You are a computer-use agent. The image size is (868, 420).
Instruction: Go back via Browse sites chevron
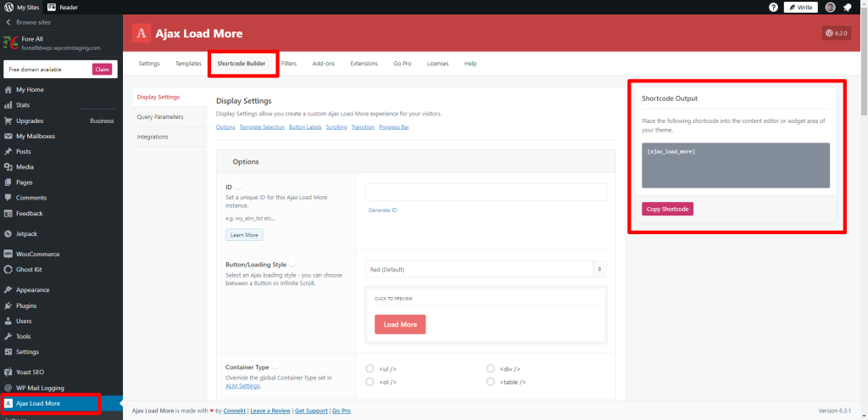coord(8,21)
